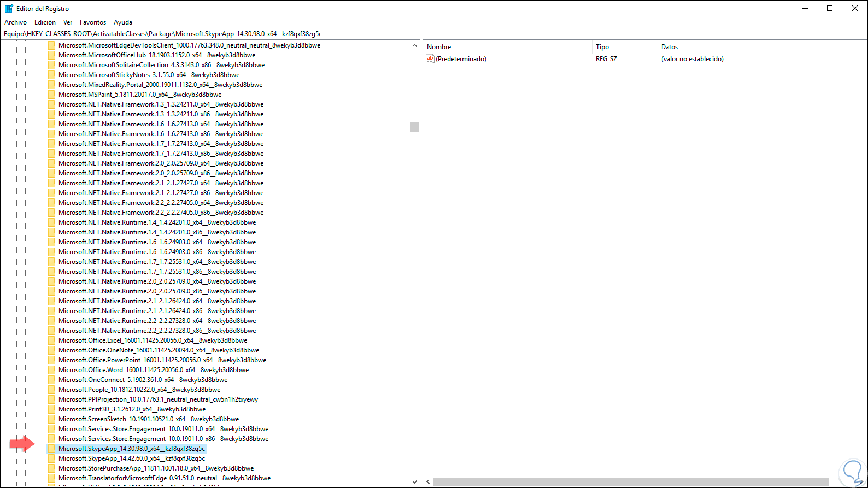Select NET.Native.Runtime.1.7 x64 key label
The image size is (868, 488).
[x=157, y=262]
